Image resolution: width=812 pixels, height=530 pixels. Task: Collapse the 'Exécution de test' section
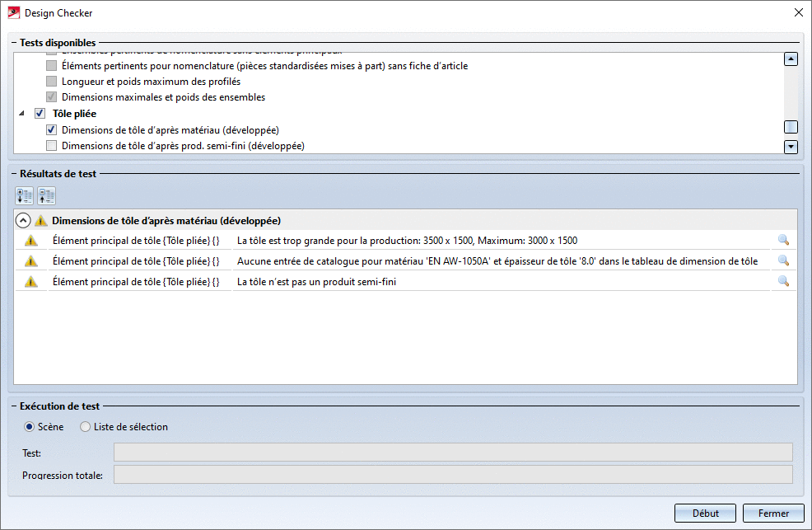click(x=15, y=406)
